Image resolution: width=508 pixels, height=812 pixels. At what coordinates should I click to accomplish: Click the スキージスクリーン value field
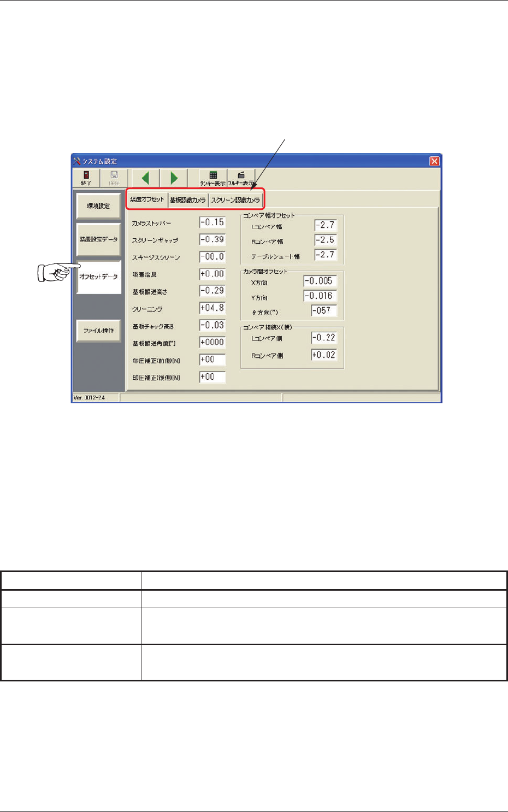tap(212, 256)
